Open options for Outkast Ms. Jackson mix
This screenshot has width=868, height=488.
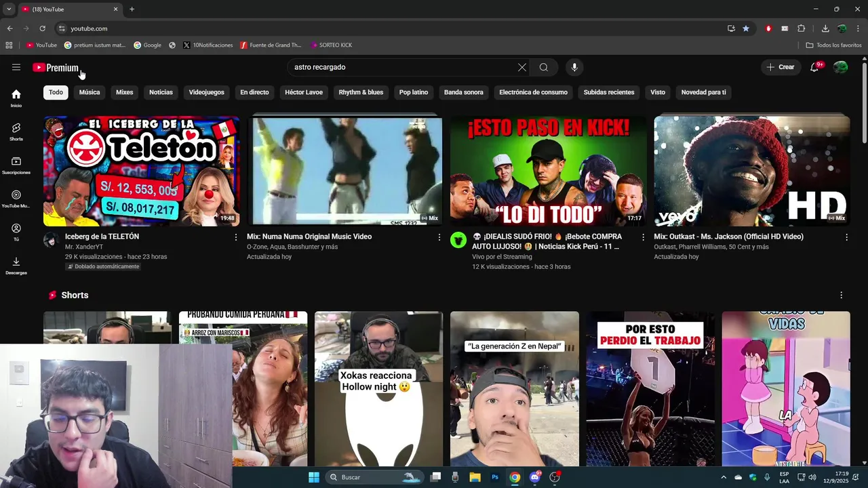click(x=846, y=237)
